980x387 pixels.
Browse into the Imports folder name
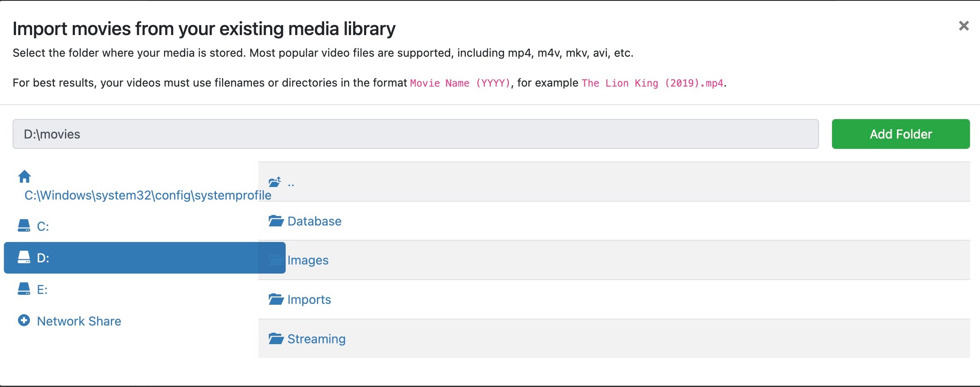[309, 300]
